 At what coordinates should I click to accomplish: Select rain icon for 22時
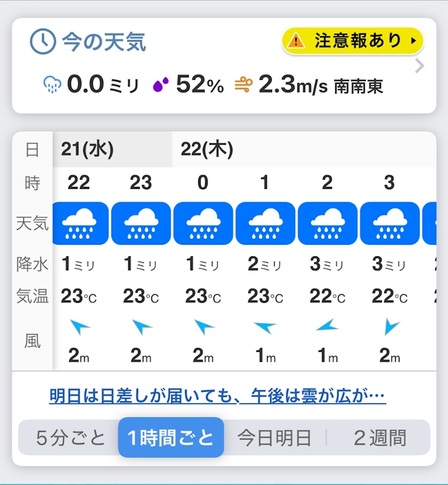(x=80, y=223)
